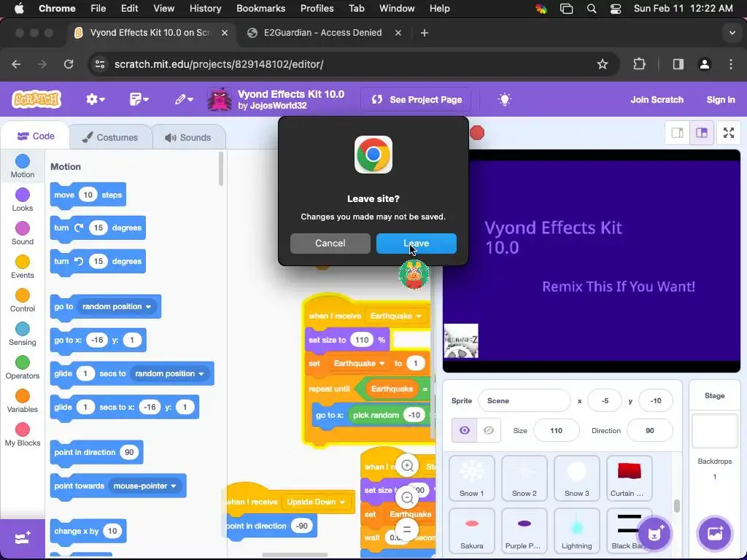Switch to small stage layout
Viewport: 747px width, 560px height.
[x=678, y=133]
